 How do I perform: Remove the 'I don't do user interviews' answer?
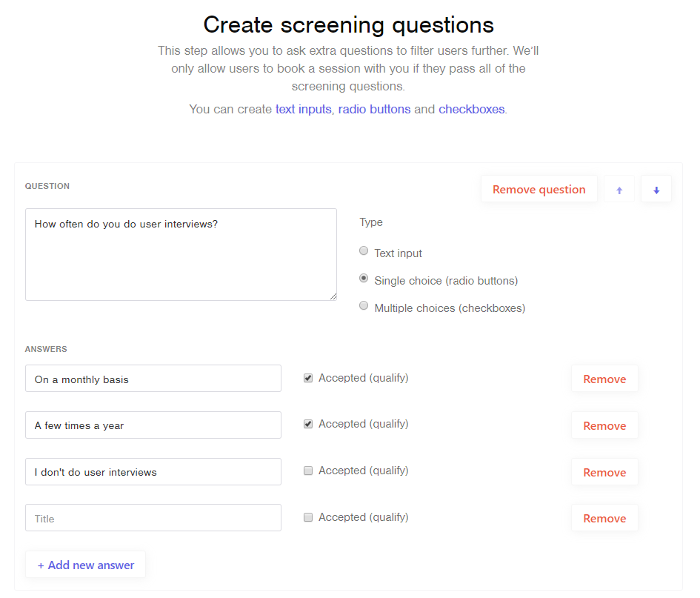604,472
